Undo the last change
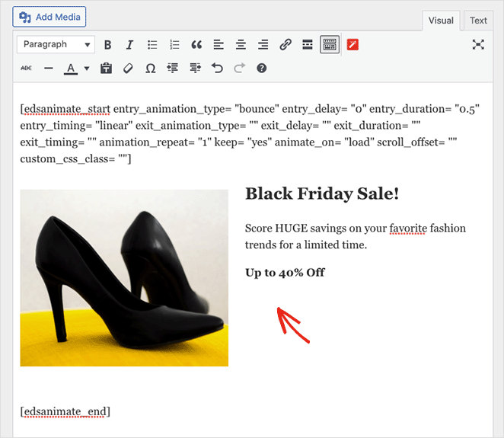The image size is (504, 438). [217, 69]
